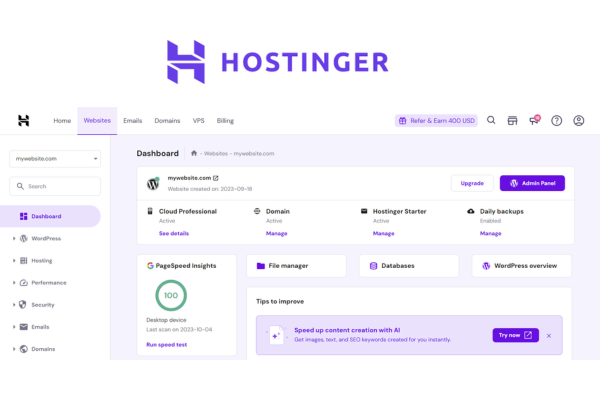
Task: Click the Dashboard page heading
Action: pos(158,153)
